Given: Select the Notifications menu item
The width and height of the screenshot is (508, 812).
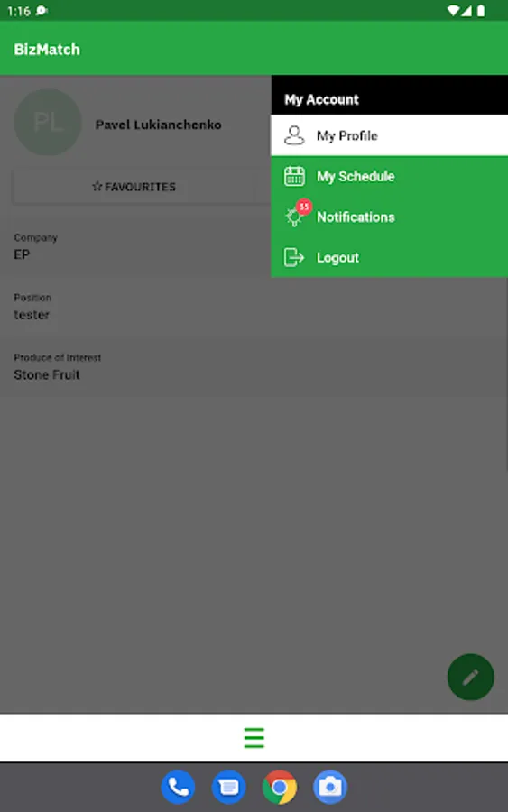Looking at the screenshot, I should click(390, 217).
